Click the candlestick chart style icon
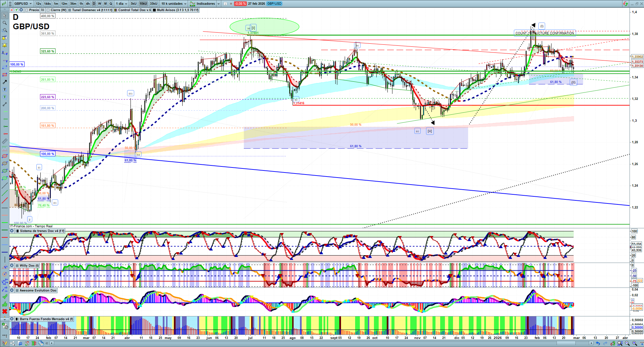 pyautogui.click(x=5, y=3)
